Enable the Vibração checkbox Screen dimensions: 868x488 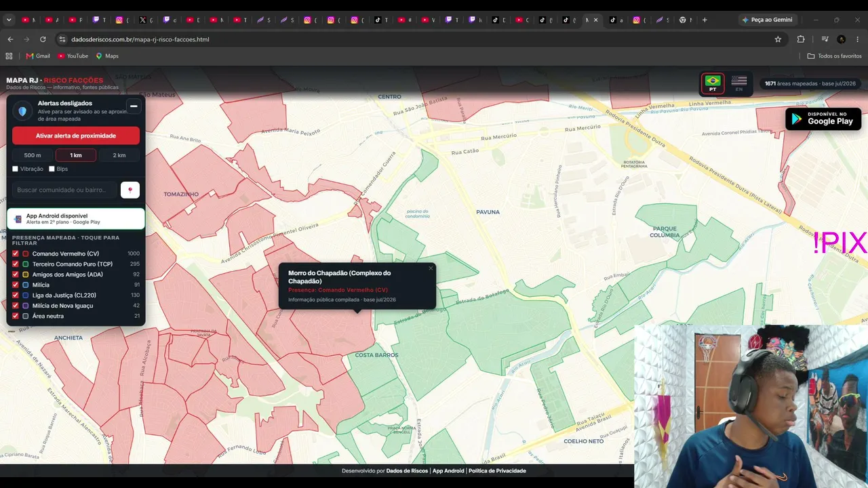[15, 169]
